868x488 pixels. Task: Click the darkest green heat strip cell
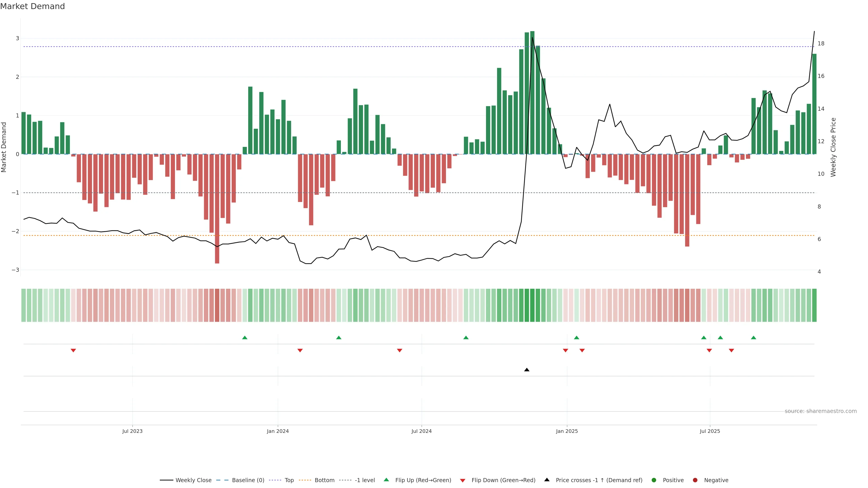532,305
